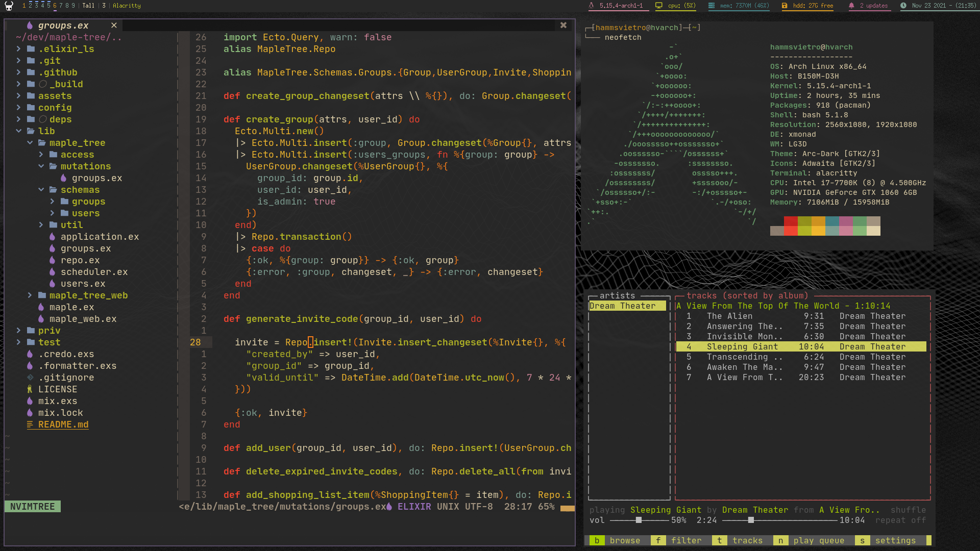Click the README.md markdown icon
Viewport: 980px width, 551px height.
30,424
